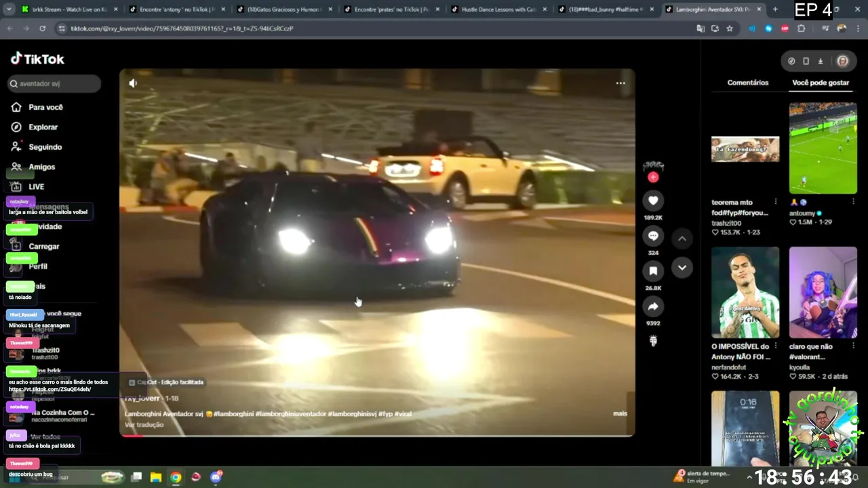Open the TikTok logo home link
868x488 pixels.
pyautogui.click(x=37, y=59)
